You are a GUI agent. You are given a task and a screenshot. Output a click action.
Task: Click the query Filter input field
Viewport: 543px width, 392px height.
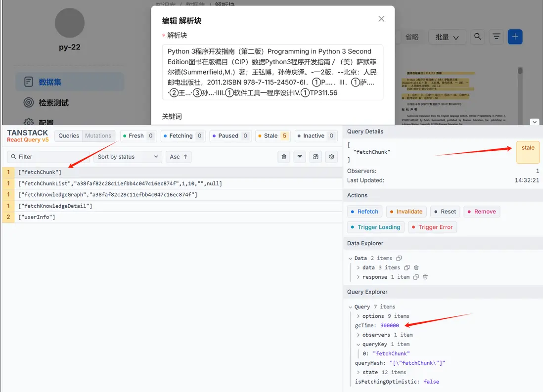click(x=48, y=157)
